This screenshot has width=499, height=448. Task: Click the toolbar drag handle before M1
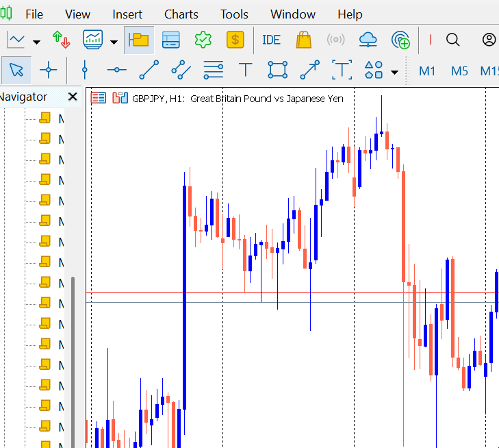tap(407, 71)
